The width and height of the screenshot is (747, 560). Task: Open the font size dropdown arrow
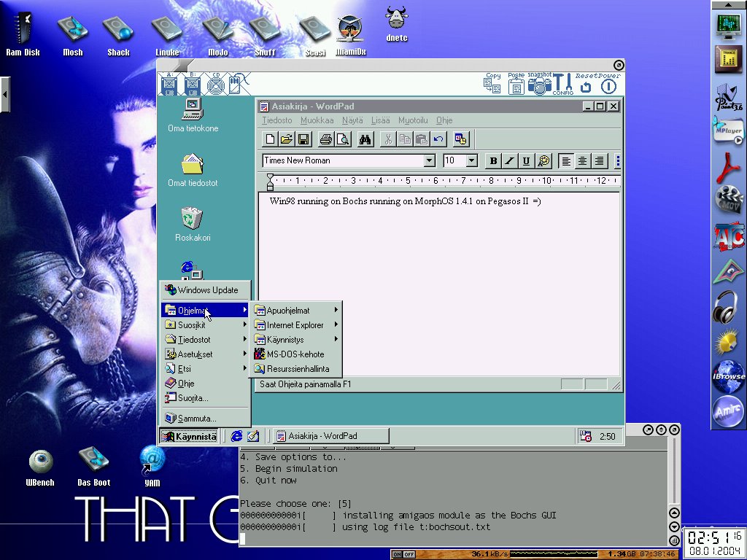(x=471, y=161)
